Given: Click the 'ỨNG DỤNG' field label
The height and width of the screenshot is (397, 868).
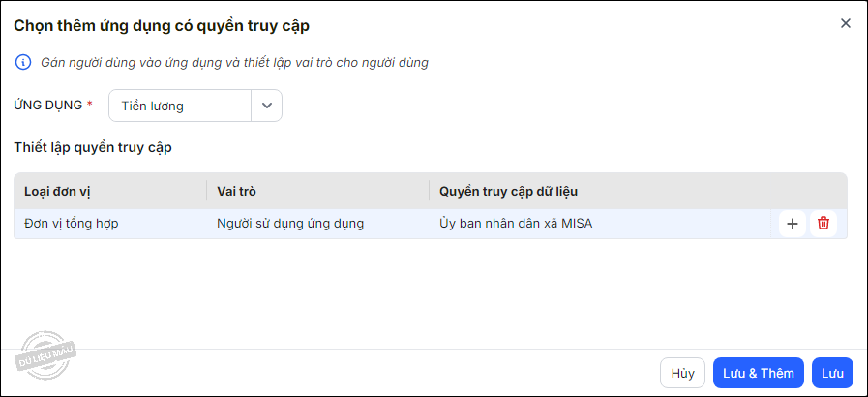Looking at the screenshot, I should (47, 105).
